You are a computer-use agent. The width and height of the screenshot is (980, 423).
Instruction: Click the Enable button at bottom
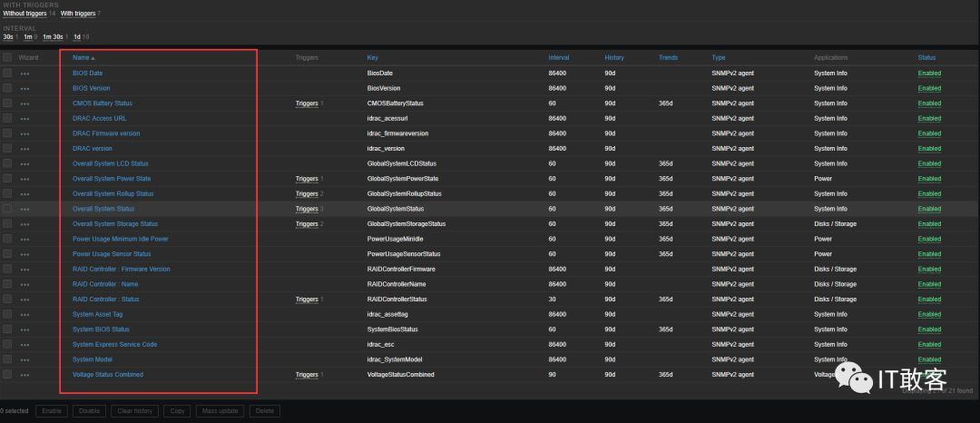pos(51,411)
